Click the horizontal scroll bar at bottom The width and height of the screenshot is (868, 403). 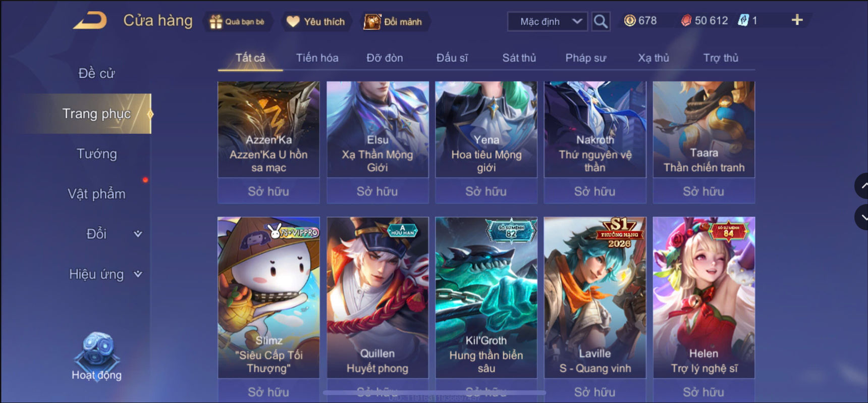click(434, 392)
